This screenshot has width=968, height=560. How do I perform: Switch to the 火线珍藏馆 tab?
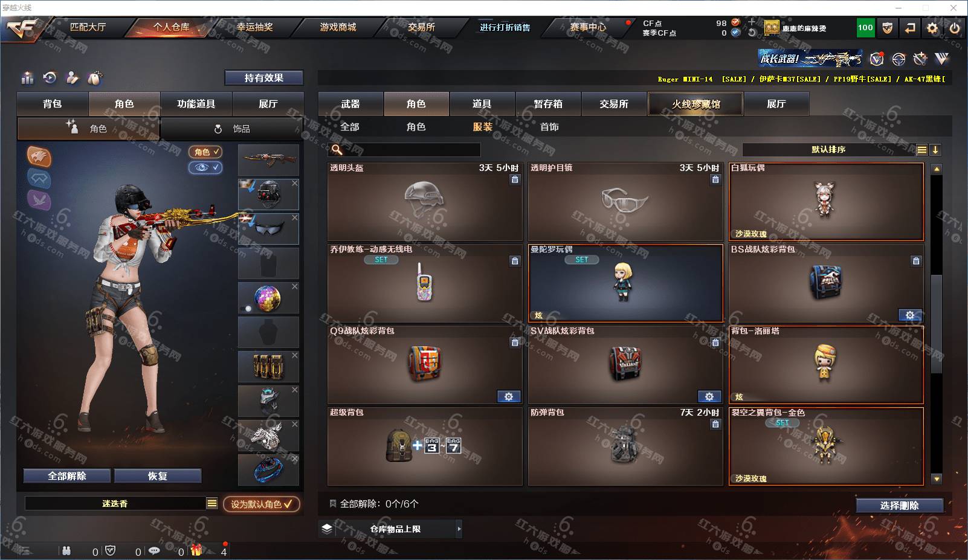(x=695, y=104)
